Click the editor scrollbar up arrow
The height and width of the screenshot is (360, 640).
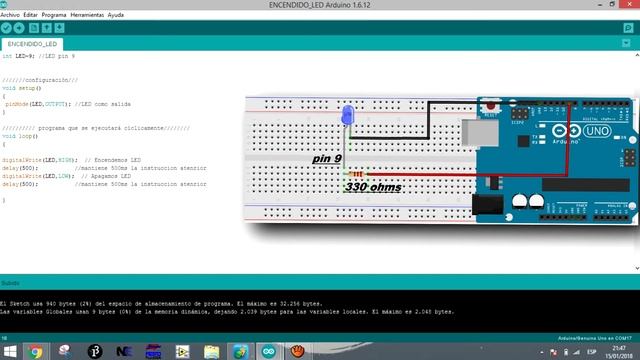coord(637,55)
